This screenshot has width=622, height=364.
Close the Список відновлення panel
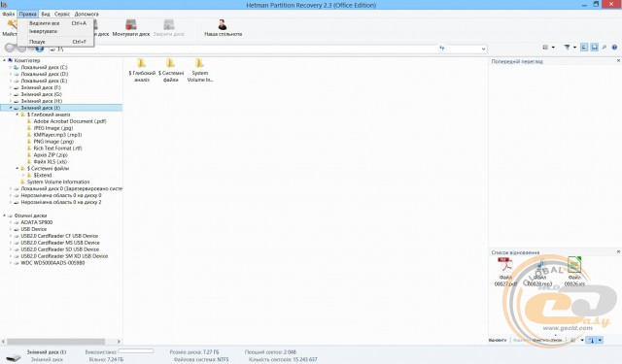pos(618,252)
